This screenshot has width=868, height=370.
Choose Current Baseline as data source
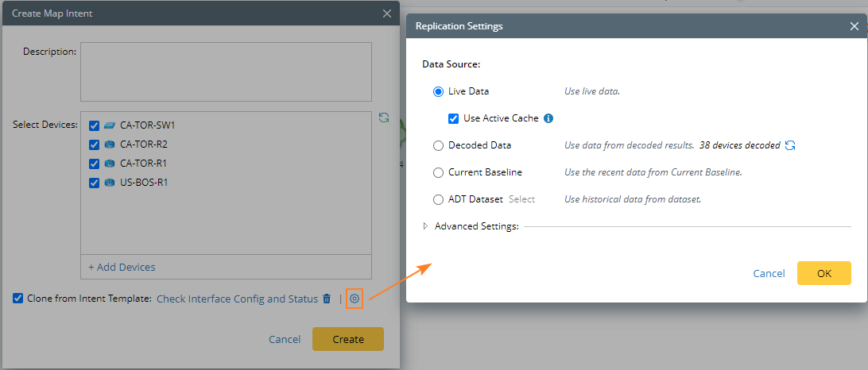tap(439, 172)
